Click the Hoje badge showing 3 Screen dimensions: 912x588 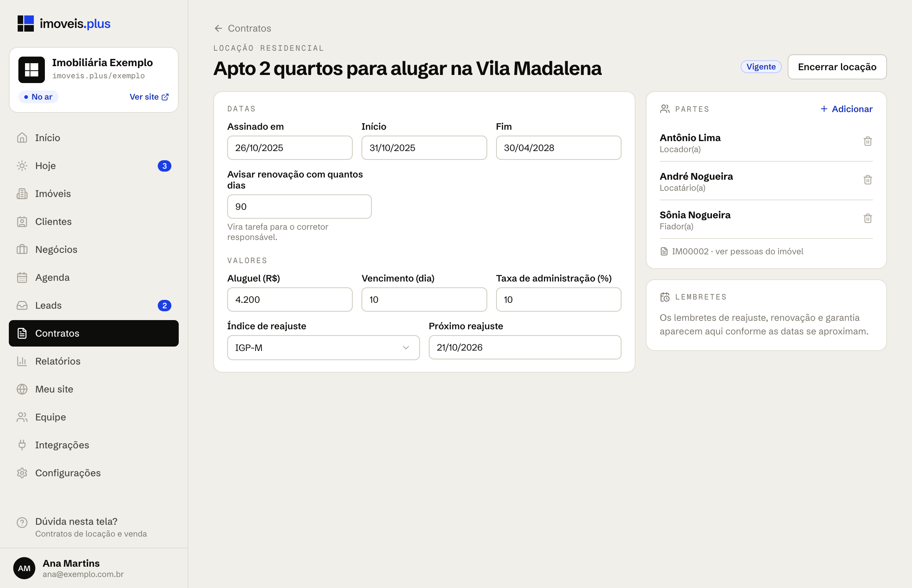(164, 166)
